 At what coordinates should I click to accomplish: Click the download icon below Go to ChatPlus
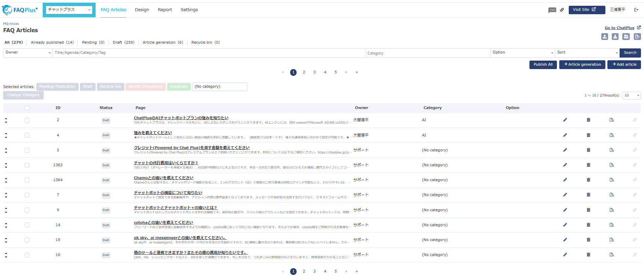[x=615, y=37]
